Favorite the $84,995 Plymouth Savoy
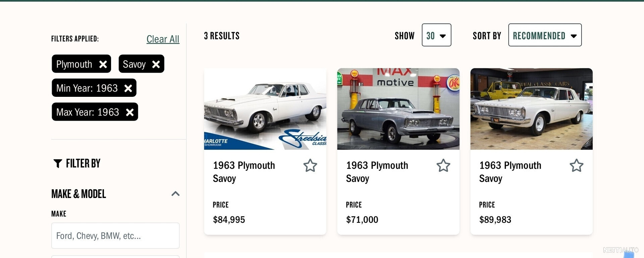This screenshot has width=644, height=258. click(310, 166)
